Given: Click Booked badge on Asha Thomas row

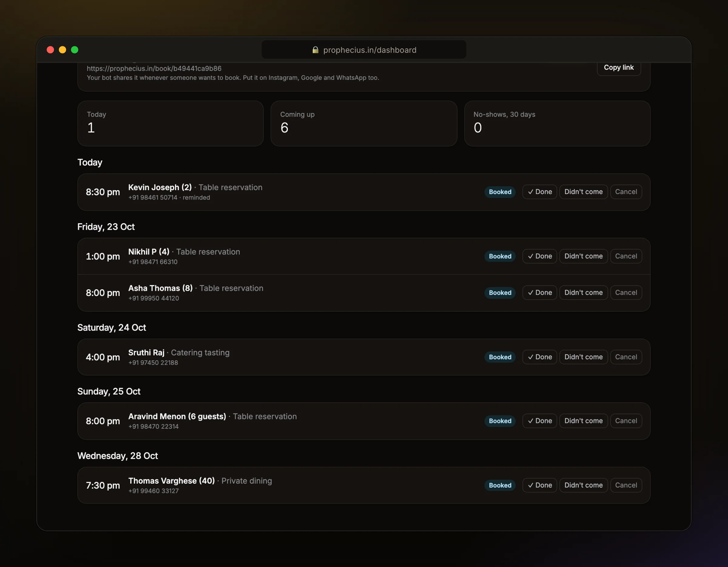Looking at the screenshot, I should (500, 293).
